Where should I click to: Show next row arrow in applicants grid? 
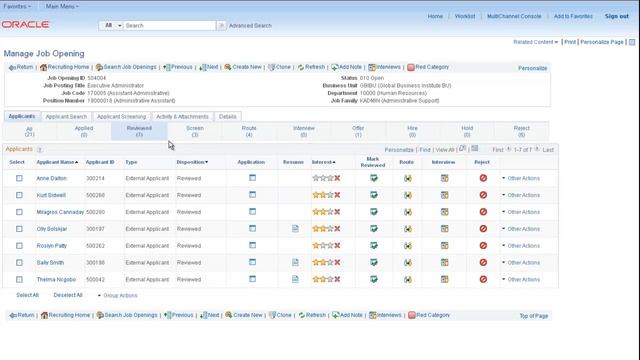[x=537, y=149]
